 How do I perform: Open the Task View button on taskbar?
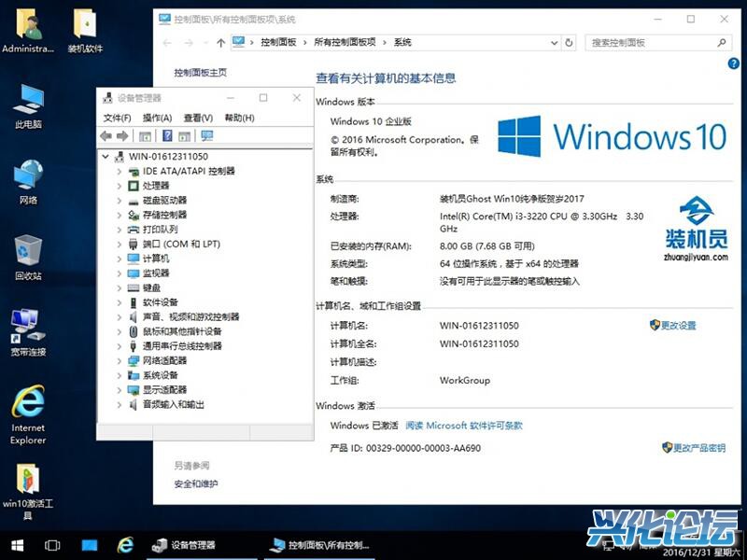(53, 545)
